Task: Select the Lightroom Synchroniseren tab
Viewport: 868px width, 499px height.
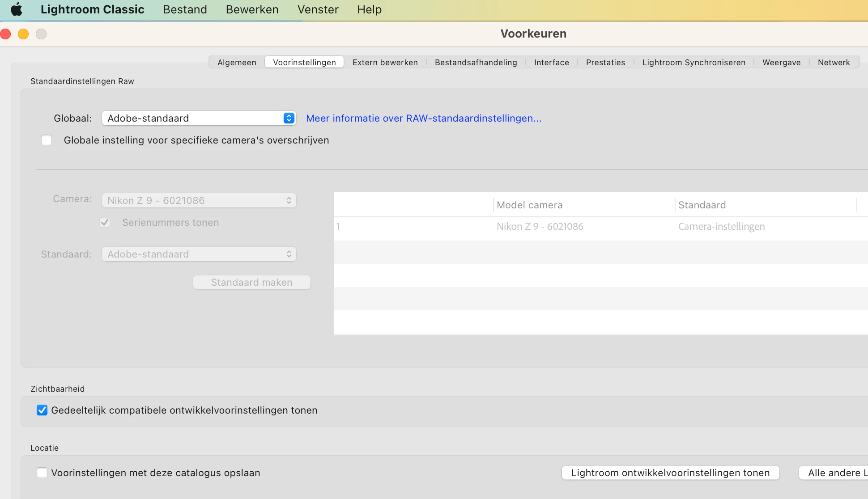Action: (x=694, y=62)
